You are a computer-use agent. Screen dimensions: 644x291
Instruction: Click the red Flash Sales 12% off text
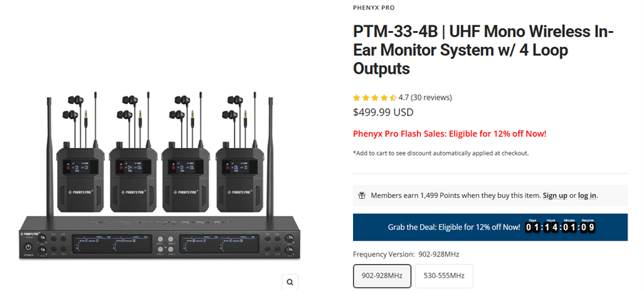(450, 133)
